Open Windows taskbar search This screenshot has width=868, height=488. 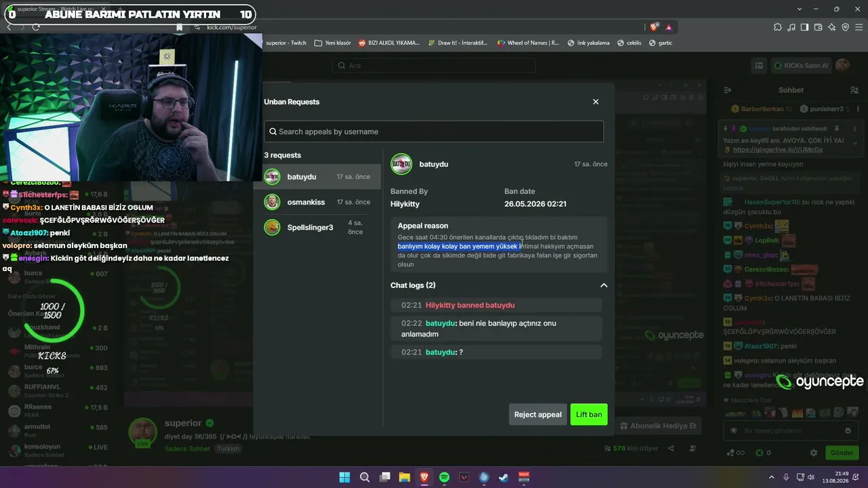point(364,477)
